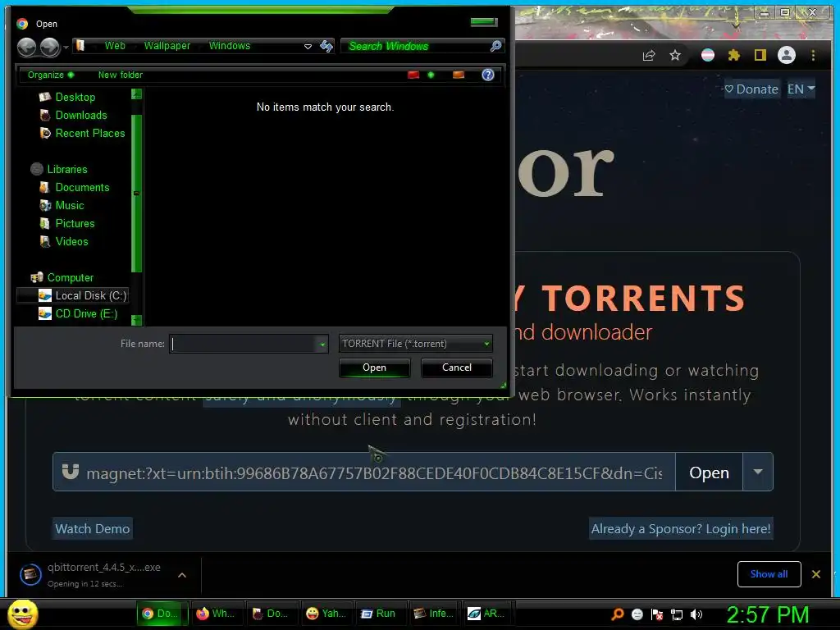Open the TORRENT File type dropdown
The image size is (840, 630).
coord(416,344)
